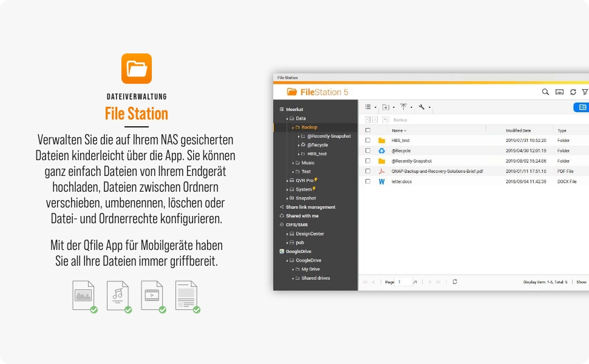Screen dimensions: 589x364
Task: Expand the QVR Pro tree node
Action: [x=287, y=181]
